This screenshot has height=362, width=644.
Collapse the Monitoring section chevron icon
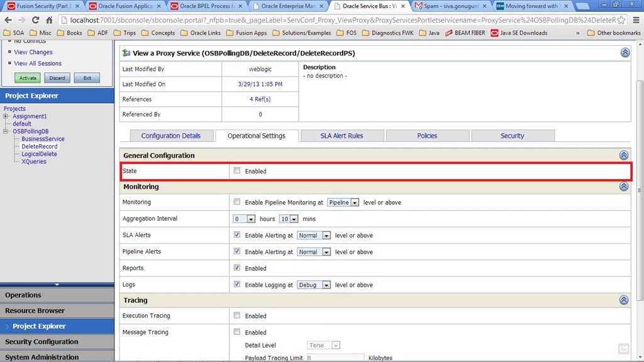point(623,187)
